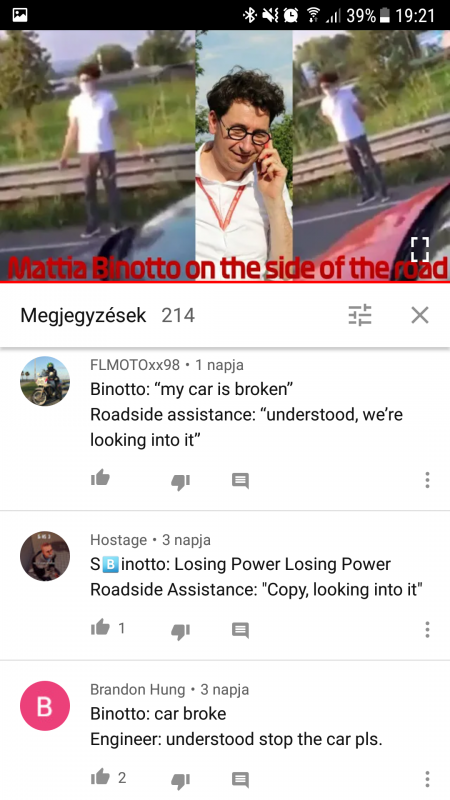Dislike Brandon Hung's comment
Screen dimensions: 450x800
pos(180,781)
